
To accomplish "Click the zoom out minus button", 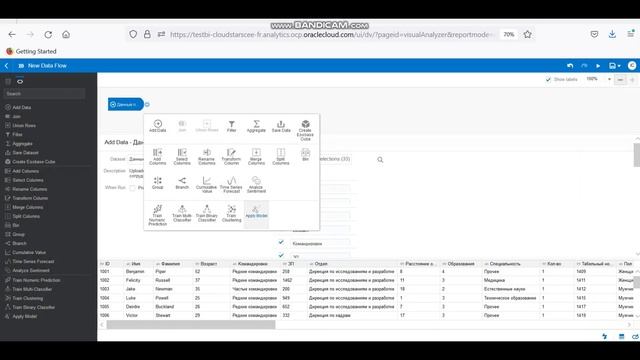I will tap(620, 80).
